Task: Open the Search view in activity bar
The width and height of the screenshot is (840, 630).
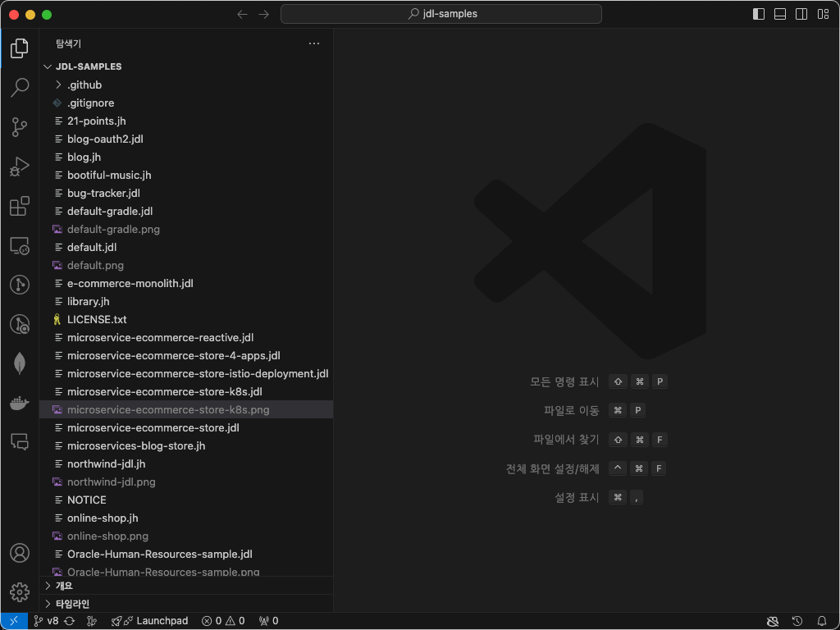Action: pyautogui.click(x=20, y=87)
